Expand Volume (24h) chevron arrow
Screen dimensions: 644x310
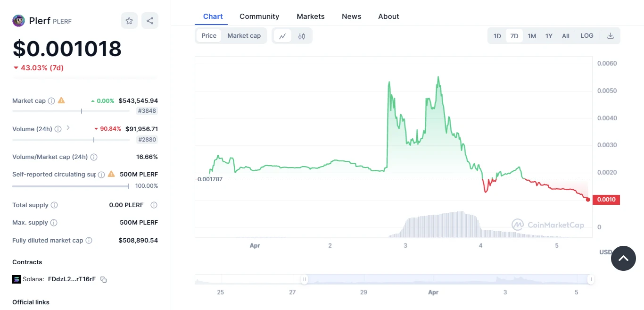pyautogui.click(x=68, y=128)
